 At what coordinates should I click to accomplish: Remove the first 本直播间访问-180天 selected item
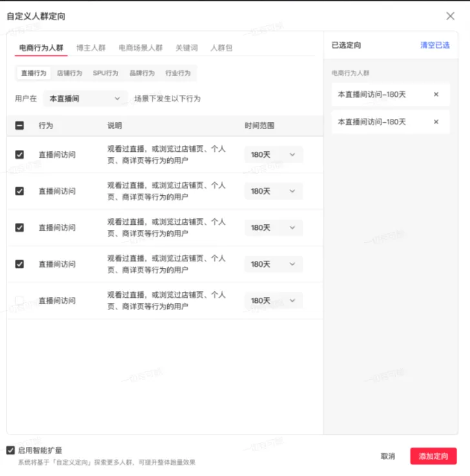(x=436, y=94)
